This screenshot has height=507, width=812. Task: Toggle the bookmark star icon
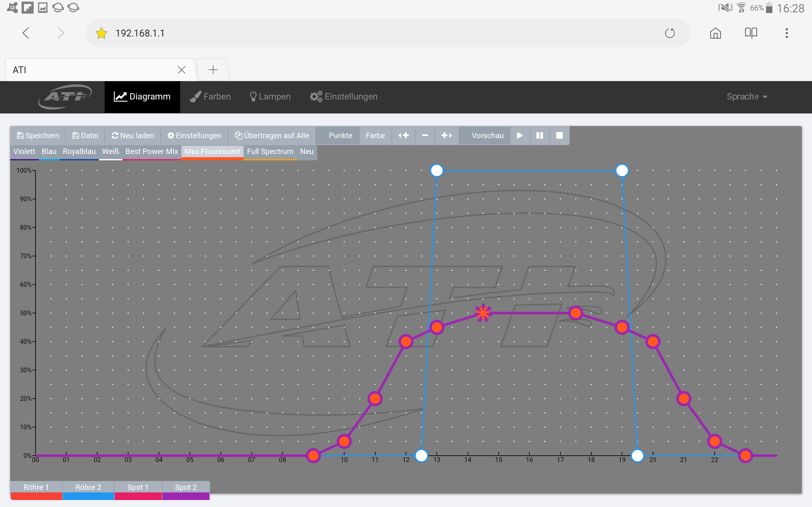pos(101,33)
